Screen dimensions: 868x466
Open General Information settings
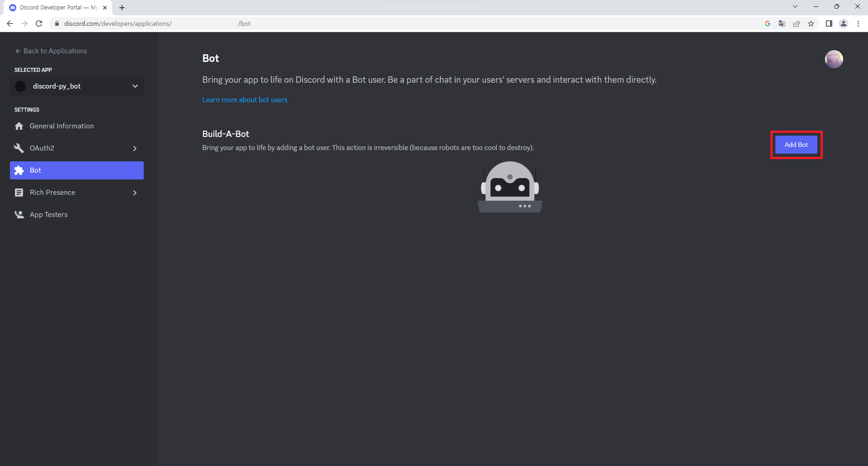pyautogui.click(x=61, y=126)
